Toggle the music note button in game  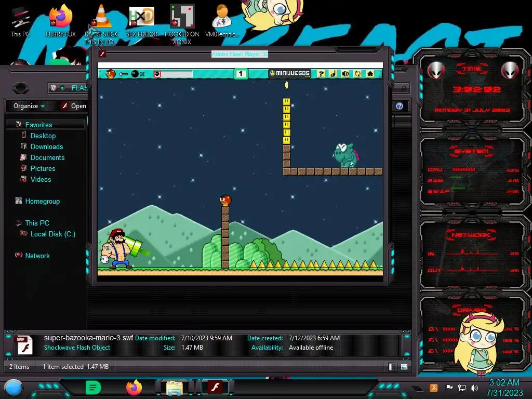pos(333,74)
